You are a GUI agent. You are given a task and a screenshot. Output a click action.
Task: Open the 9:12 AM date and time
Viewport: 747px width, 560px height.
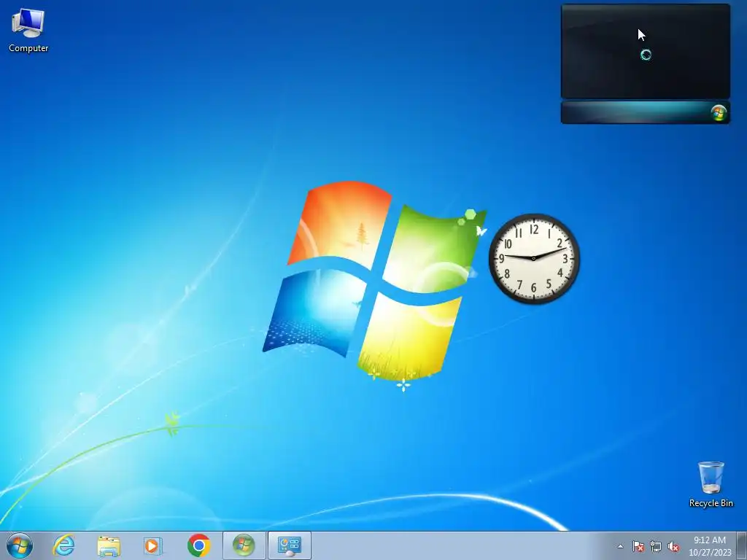point(709,546)
